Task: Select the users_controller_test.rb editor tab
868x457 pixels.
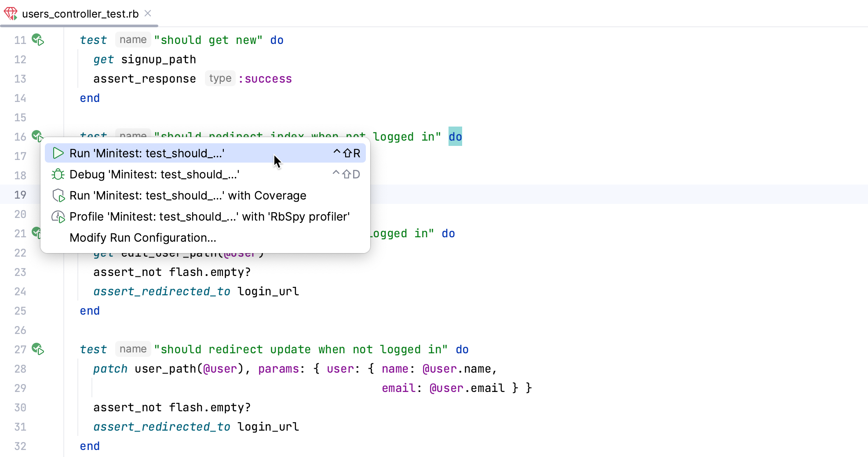Action: [80, 13]
